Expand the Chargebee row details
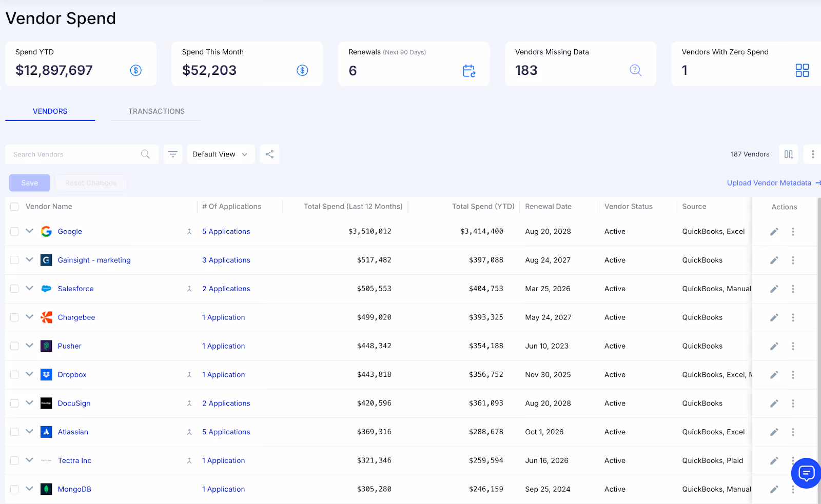This screenshot has width=821, height=504. tap(29, 317)
